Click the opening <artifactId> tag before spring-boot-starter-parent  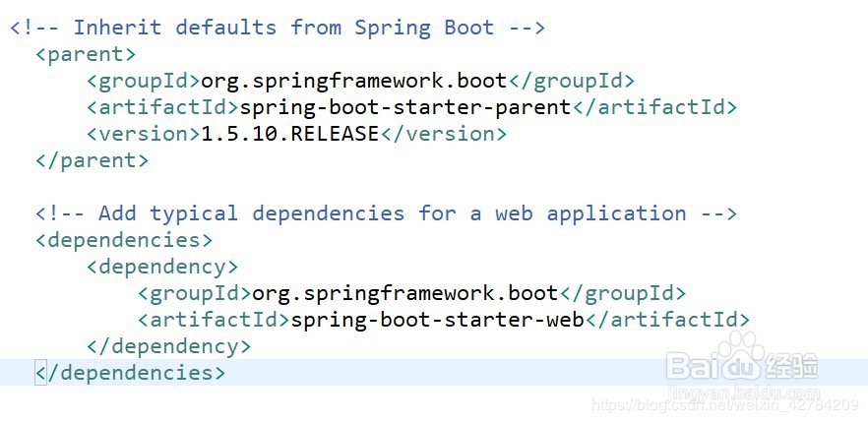162,107
